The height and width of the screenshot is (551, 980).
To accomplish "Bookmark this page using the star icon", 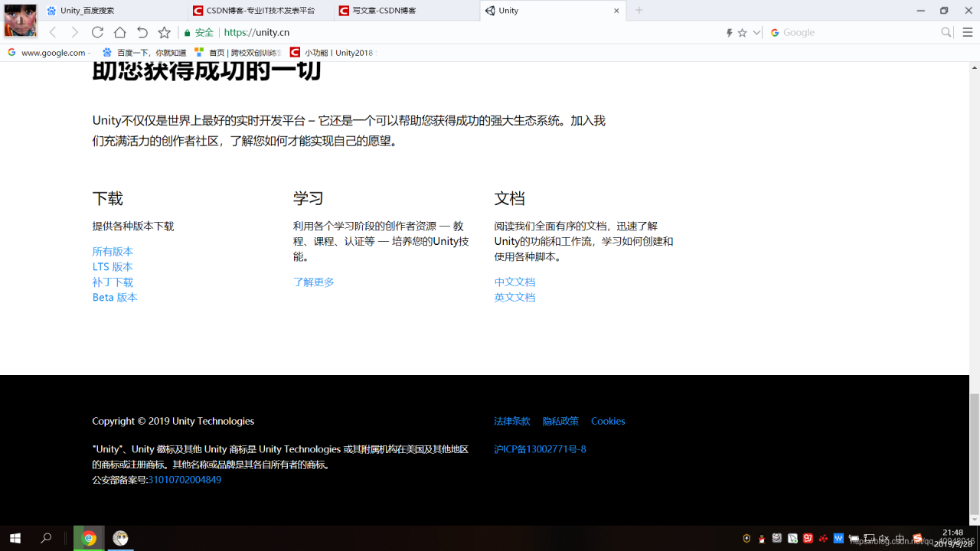I will coord(164,32).
